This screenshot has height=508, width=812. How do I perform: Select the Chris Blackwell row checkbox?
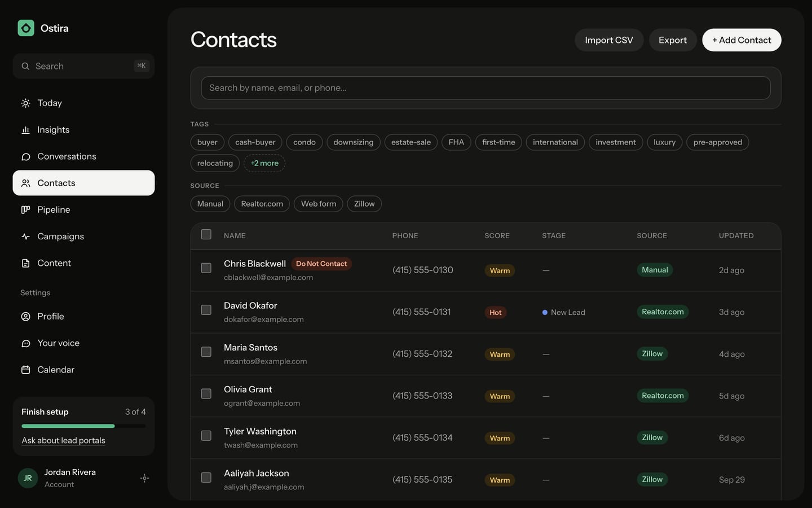(x=206, y=268)
